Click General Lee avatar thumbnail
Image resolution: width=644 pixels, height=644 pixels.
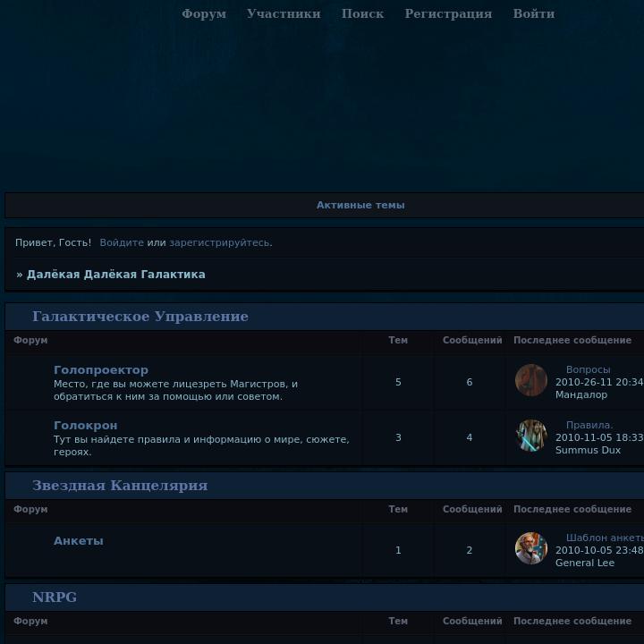coord(531,548)
